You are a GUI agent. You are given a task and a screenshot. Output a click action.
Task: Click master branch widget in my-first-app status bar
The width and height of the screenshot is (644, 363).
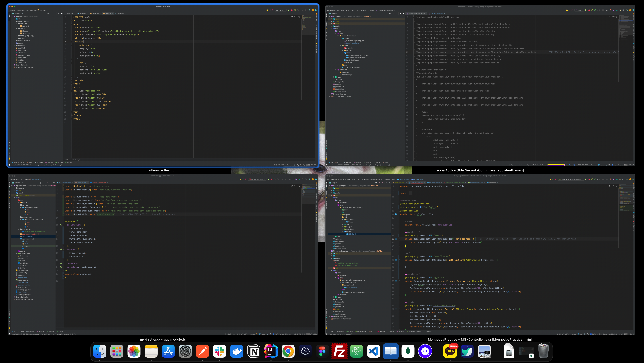point(262,334)
